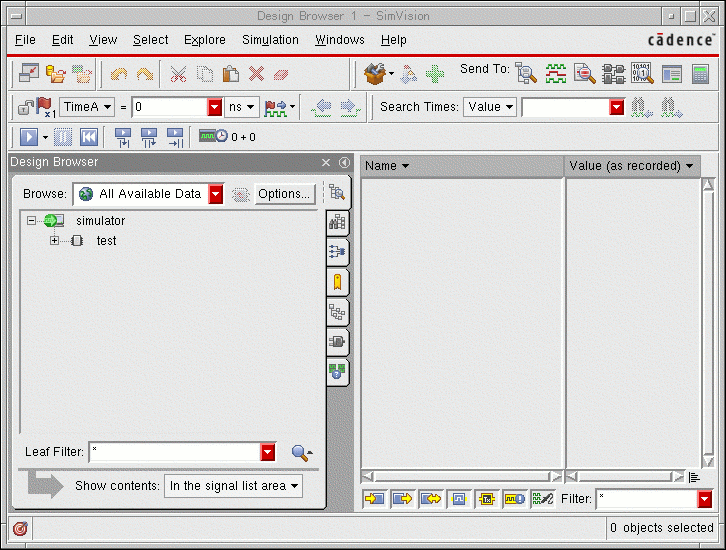Image resolution: width=726 pixels, height=550 pixels.
Task: Open the Browse All Available Data dropdown
Action: (x=216, y=194)
